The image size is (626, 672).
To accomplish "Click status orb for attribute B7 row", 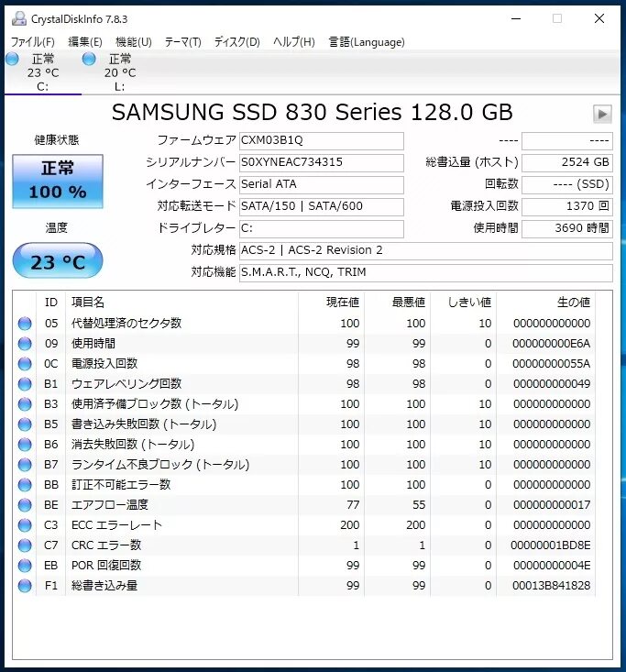I will pos(25,465).
